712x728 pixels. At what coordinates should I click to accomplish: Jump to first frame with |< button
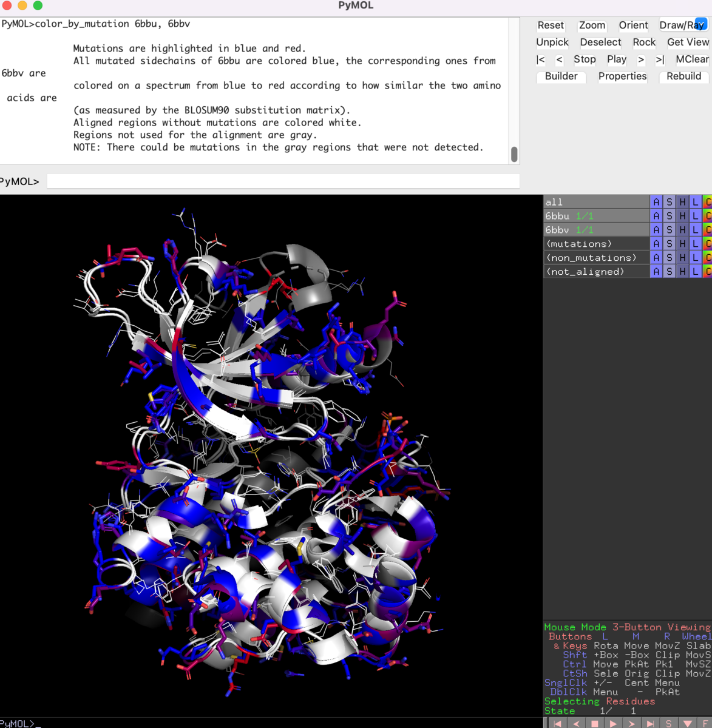click(x=540, y=59)
